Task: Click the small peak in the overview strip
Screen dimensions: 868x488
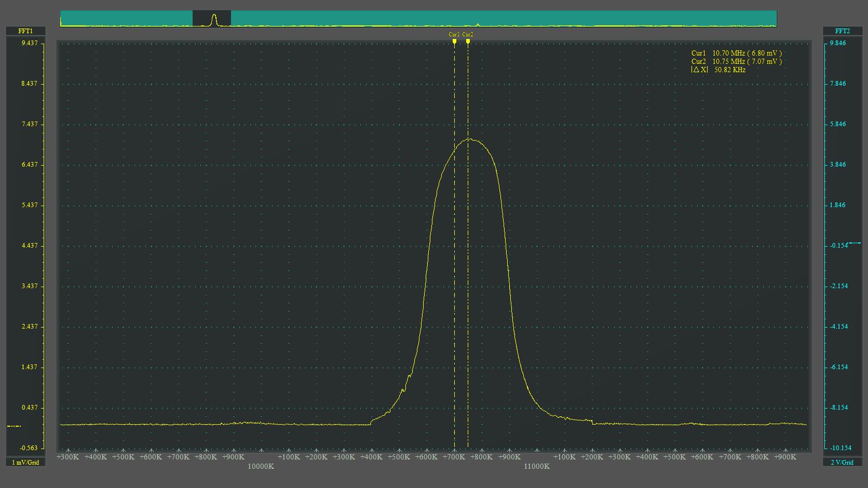Action: [478, 24]
